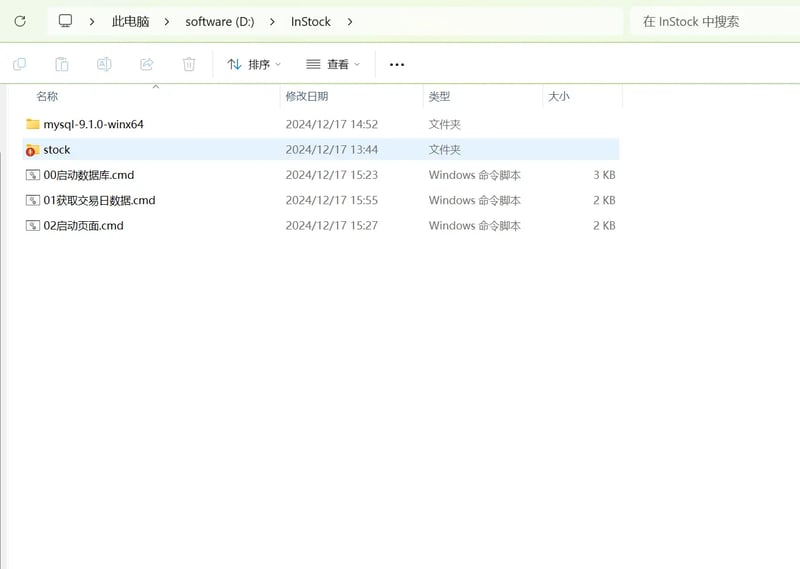Click the paste clipboard icon
Image resolution: width=800 pixels, height=569 pixels.
point(62,64)
